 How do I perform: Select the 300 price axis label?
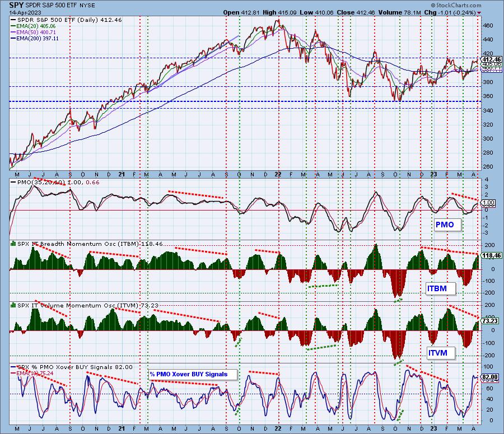pyautogui.click(x=488, y=138)
